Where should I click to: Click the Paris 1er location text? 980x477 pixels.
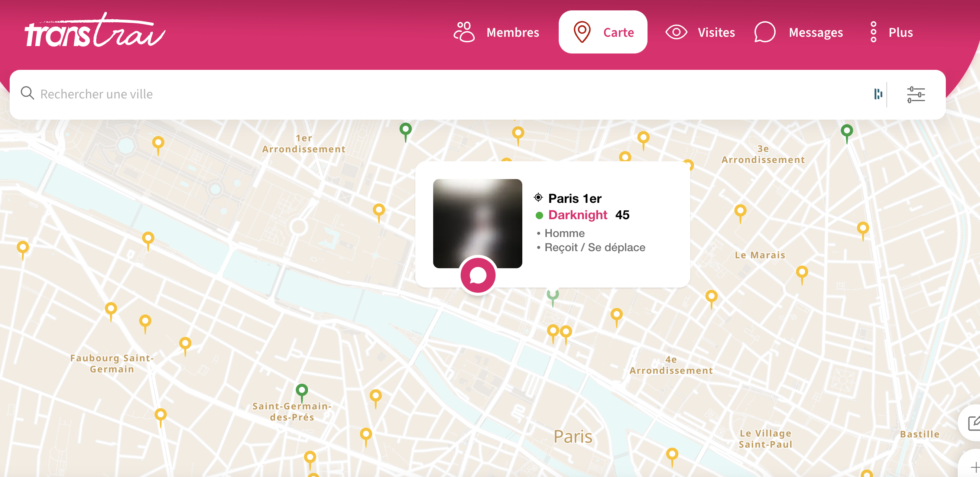pos(574,198)
